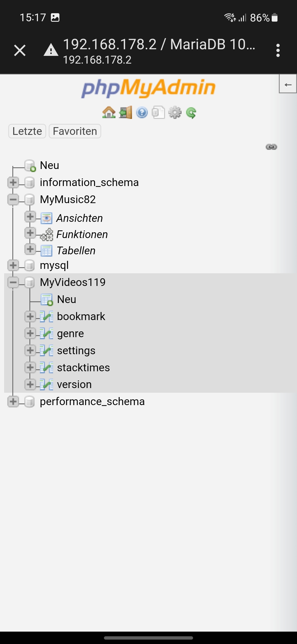
Task: Open the stacktimes table
Action: point(83,368)
